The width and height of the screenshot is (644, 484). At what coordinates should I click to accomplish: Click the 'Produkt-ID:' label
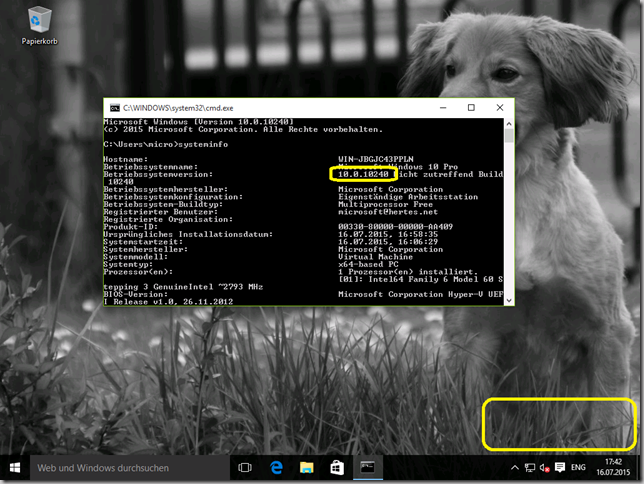point(131,226)
